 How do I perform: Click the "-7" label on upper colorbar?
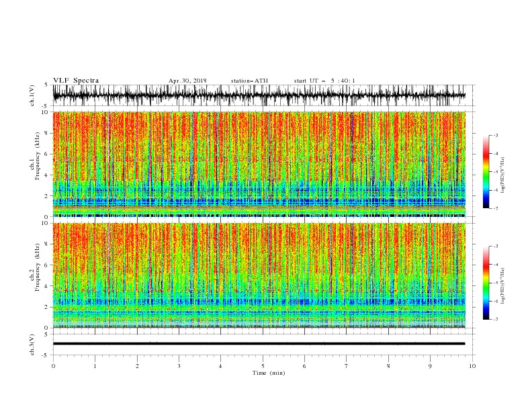(x=495, y=208)
